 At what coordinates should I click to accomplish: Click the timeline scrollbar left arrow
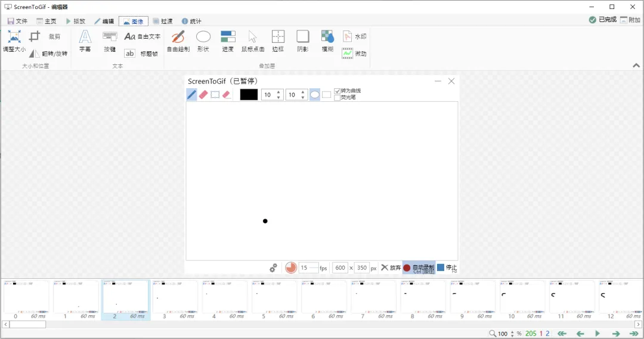[x=6, y=324]
